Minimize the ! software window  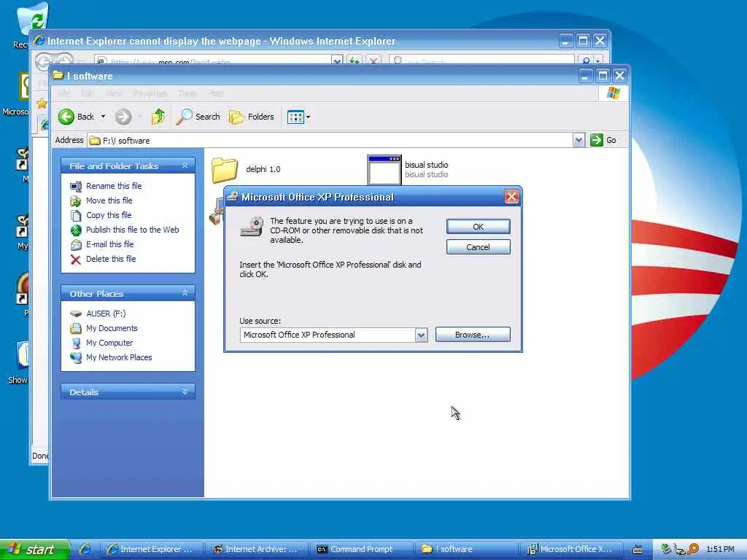pyautogui.click(x=586, y=76)
